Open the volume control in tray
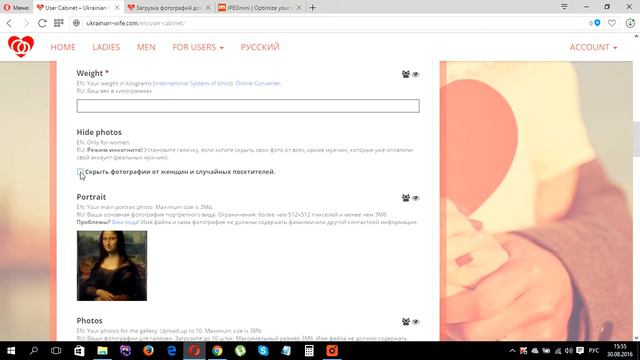The width and height of the screenshot is (640, 360). pyautogui.click(x=569, y=351)
